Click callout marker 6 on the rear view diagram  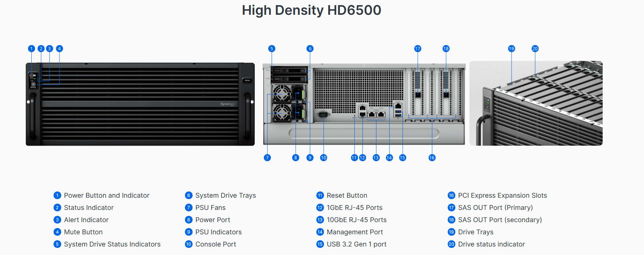(x=310, y=48)
